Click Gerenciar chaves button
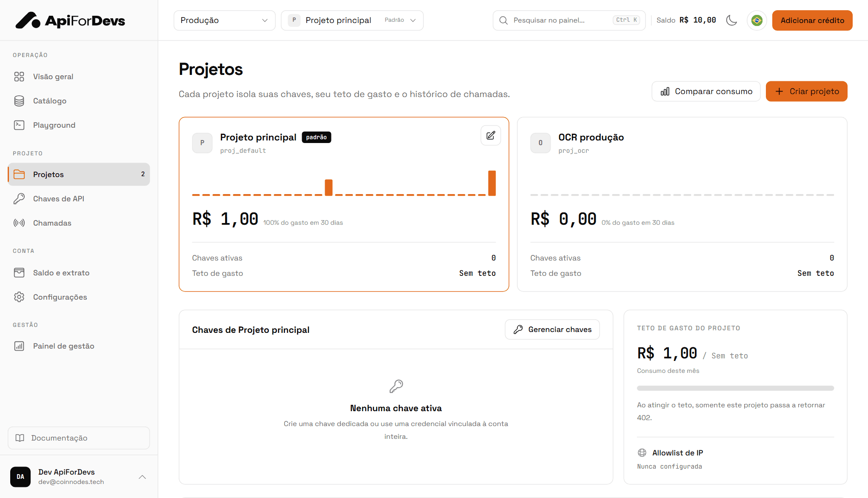868x498 pixels. click(x=552, y=329)
